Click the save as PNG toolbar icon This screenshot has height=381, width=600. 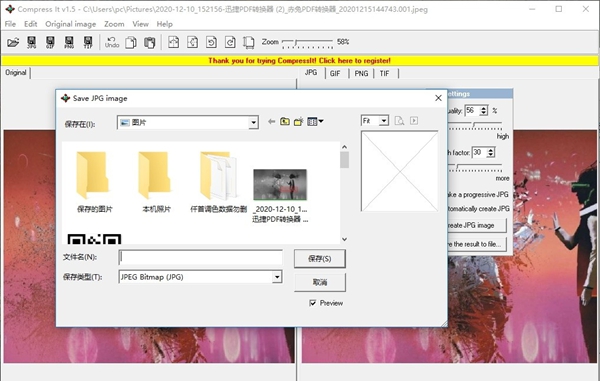pyautogui.click(x=69, y=42)
